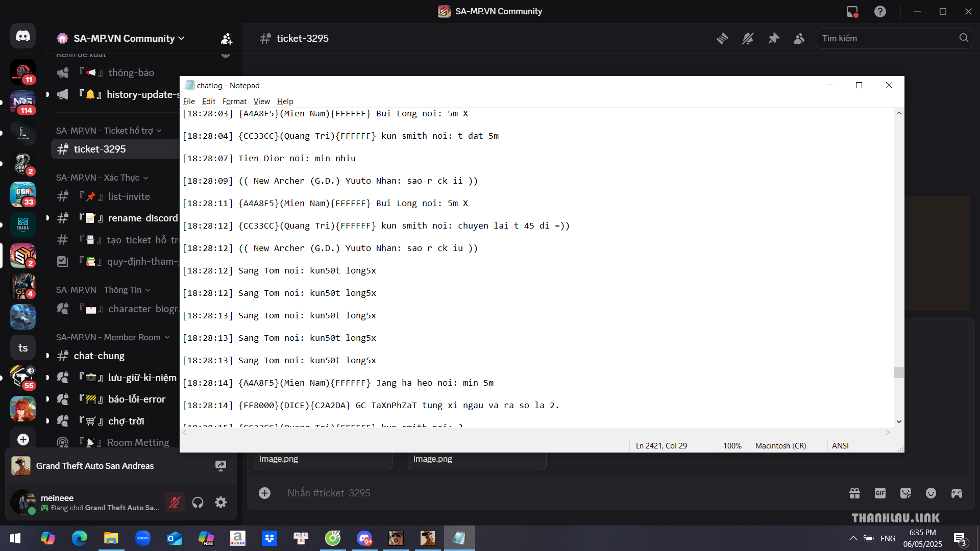The image size is (980, 551).
Task: Open Windows notification center icon
Action: [960, 539]
